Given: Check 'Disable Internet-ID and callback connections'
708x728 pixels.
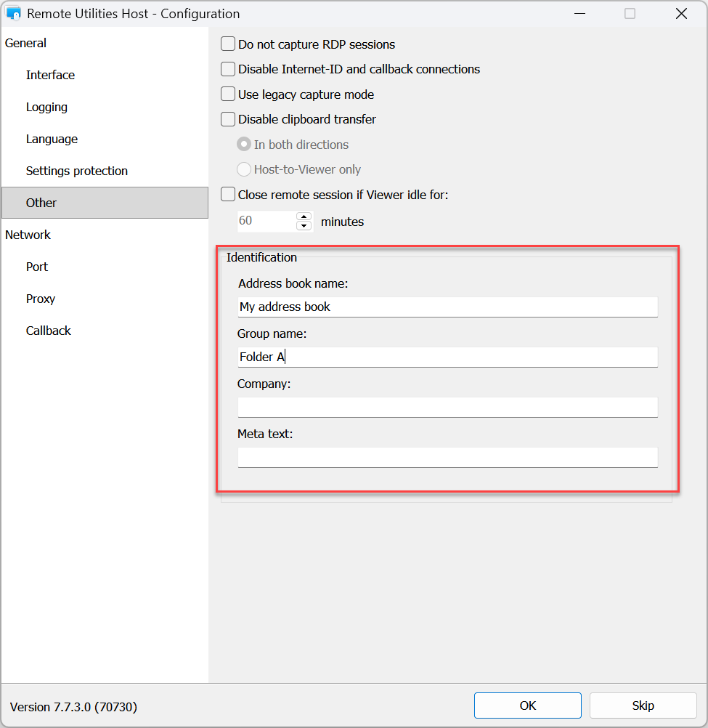Looking at the screenshot, I should click(227, 69).
